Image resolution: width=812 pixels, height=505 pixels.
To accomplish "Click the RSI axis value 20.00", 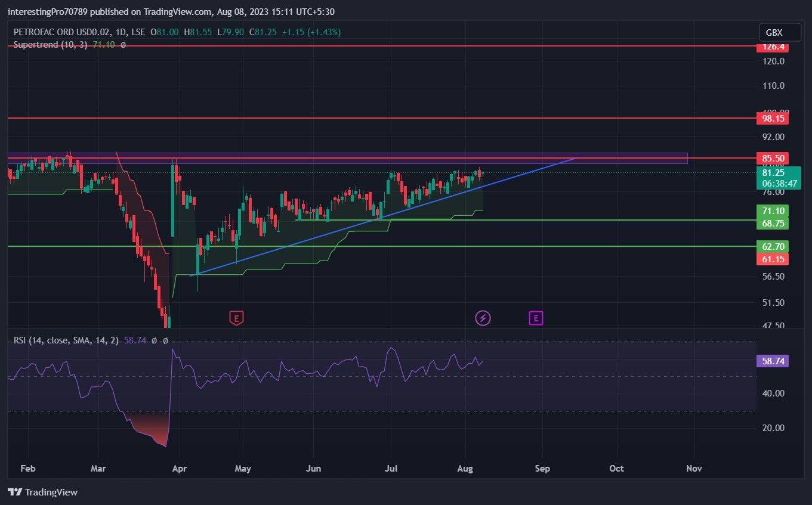I will pos(773,428).
